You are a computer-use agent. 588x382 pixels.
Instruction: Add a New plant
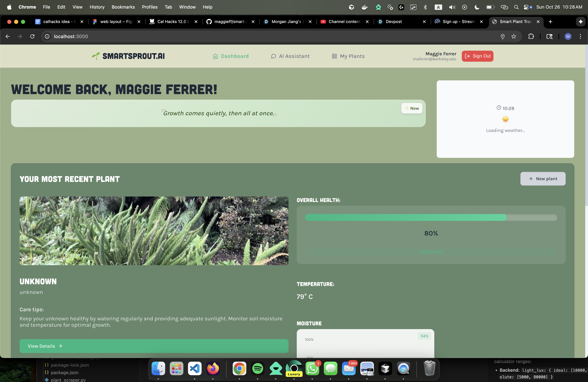543,179
